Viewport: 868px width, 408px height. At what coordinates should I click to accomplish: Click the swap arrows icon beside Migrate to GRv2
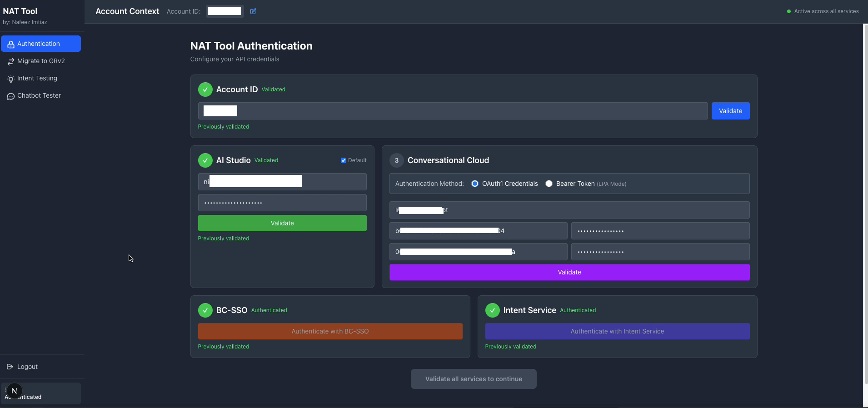[11, 61]
